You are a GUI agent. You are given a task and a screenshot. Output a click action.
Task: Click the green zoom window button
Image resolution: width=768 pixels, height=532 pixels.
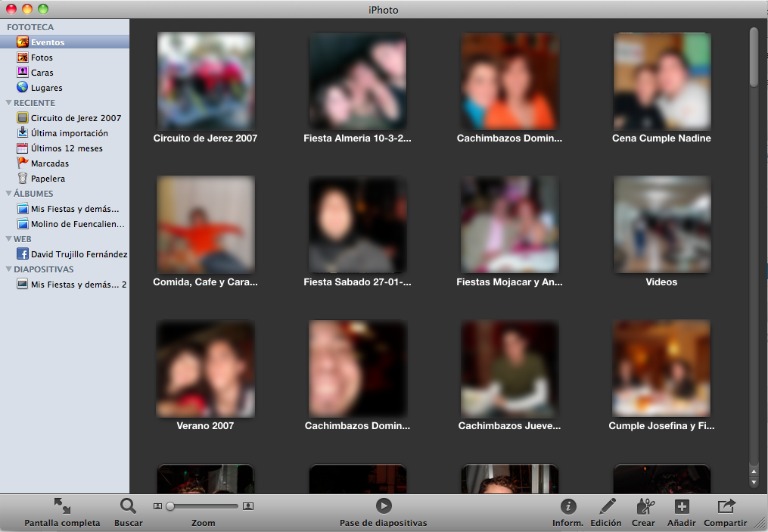click(x=43, y=9)
